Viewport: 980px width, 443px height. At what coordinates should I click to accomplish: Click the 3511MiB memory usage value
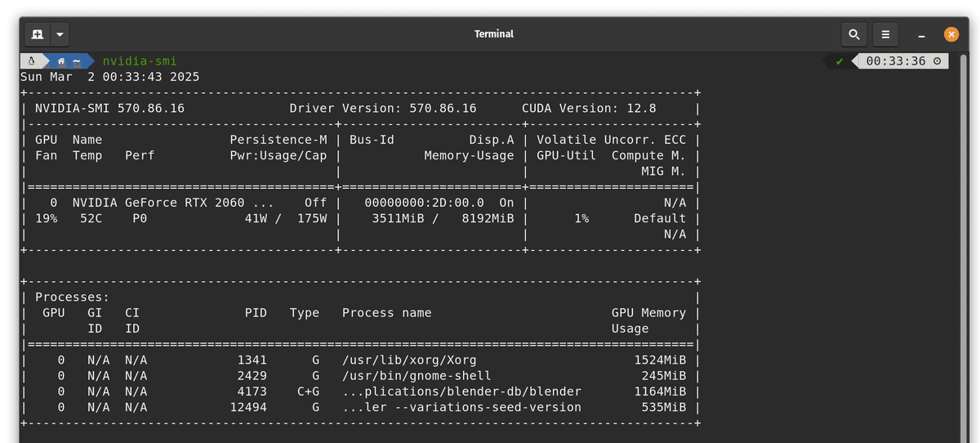tap(394, 218)
